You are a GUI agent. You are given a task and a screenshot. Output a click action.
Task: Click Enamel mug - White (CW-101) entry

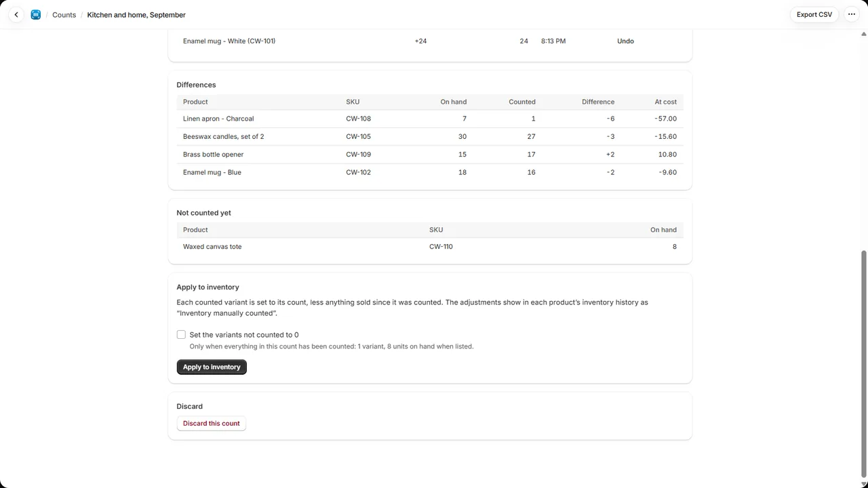229,41
